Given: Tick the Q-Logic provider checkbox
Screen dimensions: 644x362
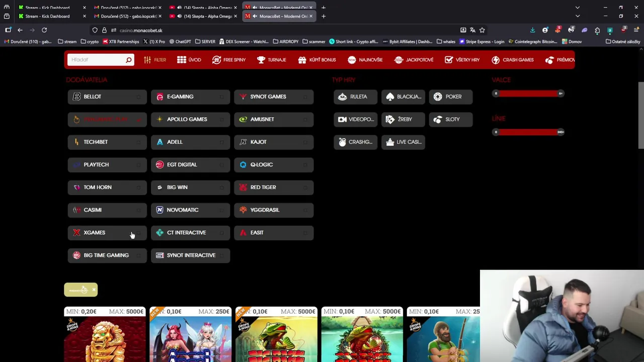Looking at the screenshot, I should click(305, 165).
